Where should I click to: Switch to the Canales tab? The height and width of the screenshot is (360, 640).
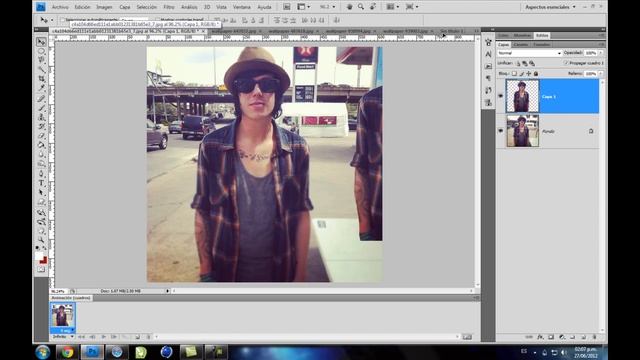[x=521, y=44]
